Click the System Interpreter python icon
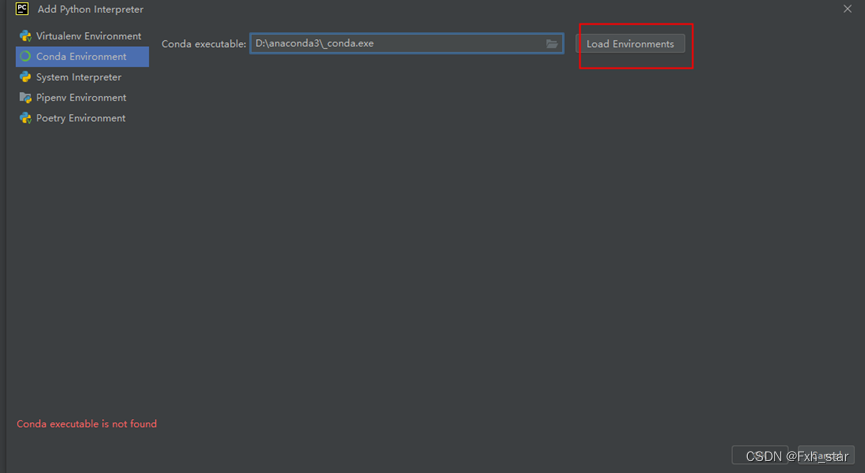 pos(25,77)
